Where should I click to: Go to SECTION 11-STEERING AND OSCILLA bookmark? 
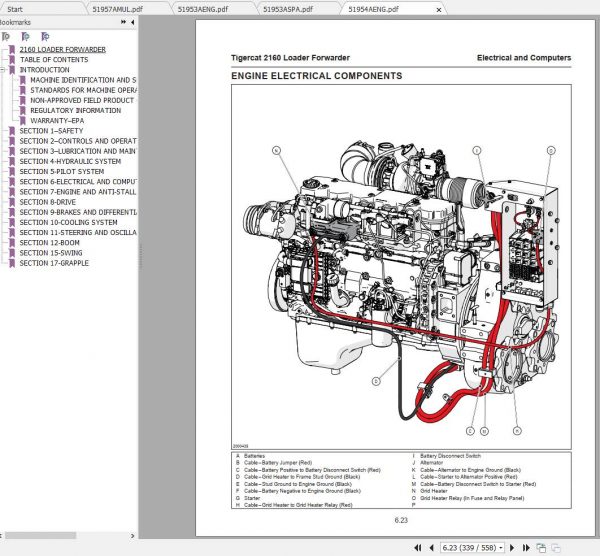coord(78,232)
